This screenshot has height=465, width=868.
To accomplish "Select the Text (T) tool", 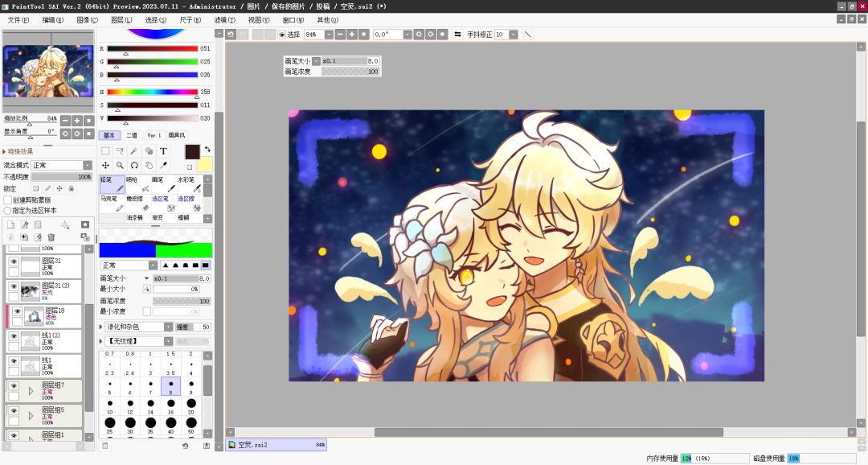I will pyautogui.click(x=163, y=150).
